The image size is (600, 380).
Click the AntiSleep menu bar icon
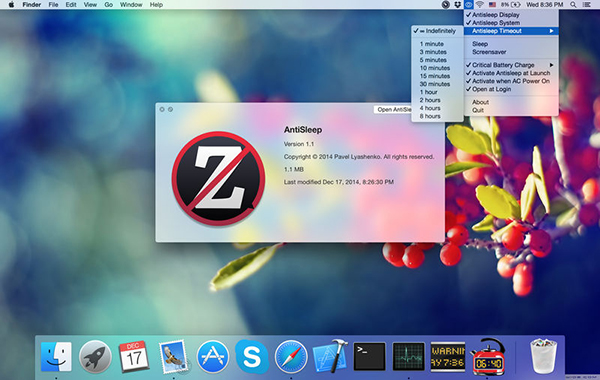click(x=468, y=5)
